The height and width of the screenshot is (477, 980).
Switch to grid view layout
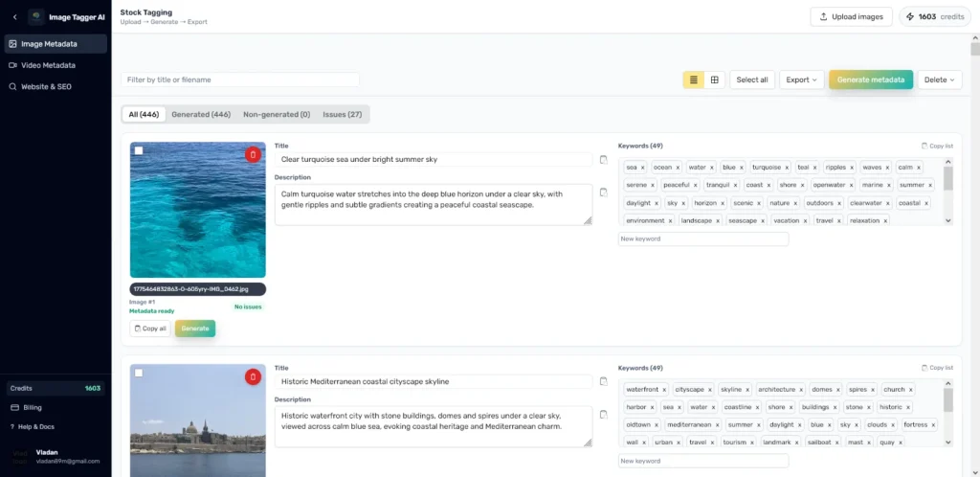714,79
